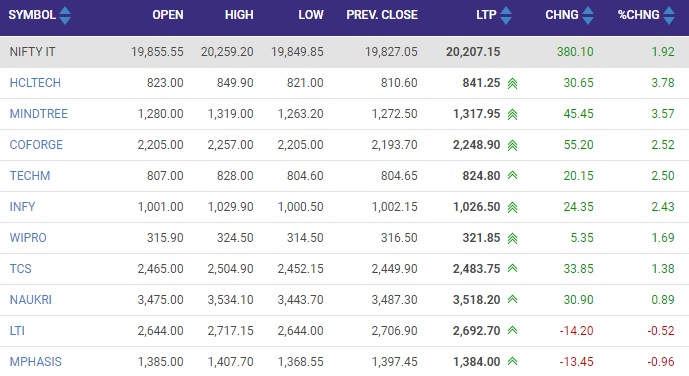Click the up-arrow indicator beside TECHM LTP

pyautogui.click(x=512, y=175)
